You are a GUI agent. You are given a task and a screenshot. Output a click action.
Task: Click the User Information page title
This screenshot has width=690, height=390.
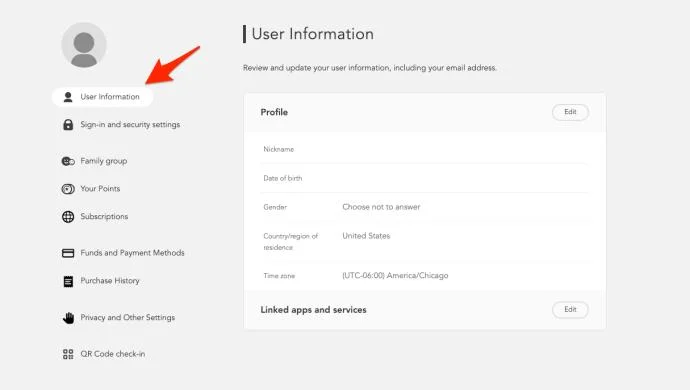[312, 34]
